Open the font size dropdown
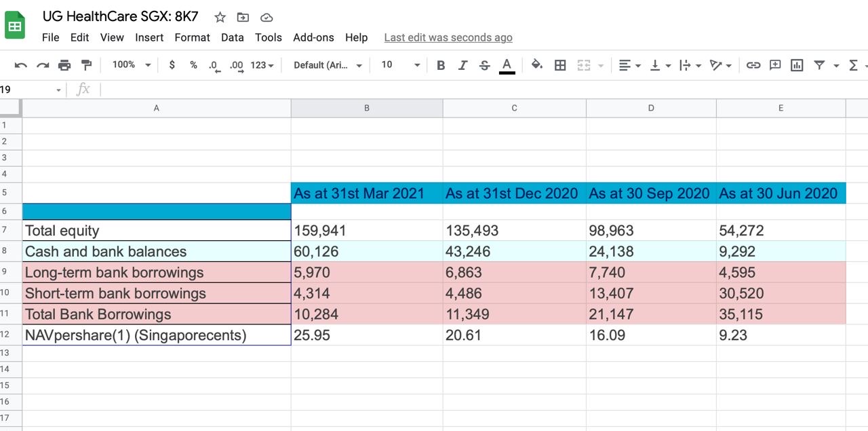This screenshot has width=868, height=431. (400, 65)
